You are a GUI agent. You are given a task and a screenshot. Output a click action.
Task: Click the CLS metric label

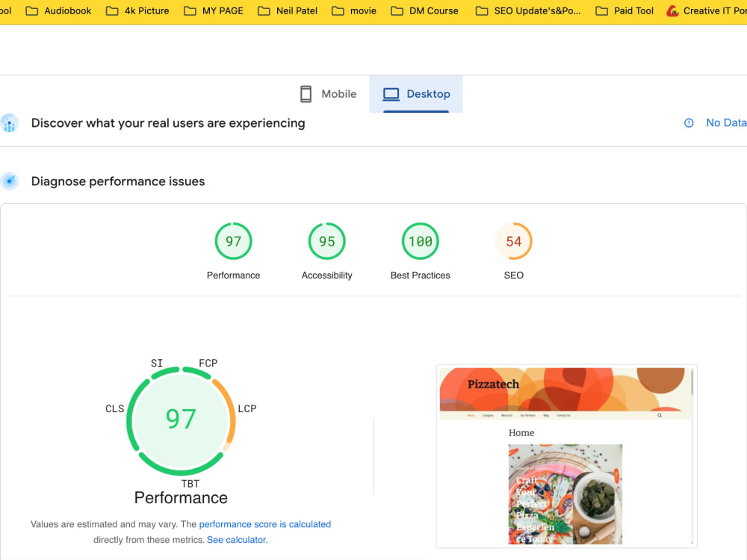click(115, 408)
